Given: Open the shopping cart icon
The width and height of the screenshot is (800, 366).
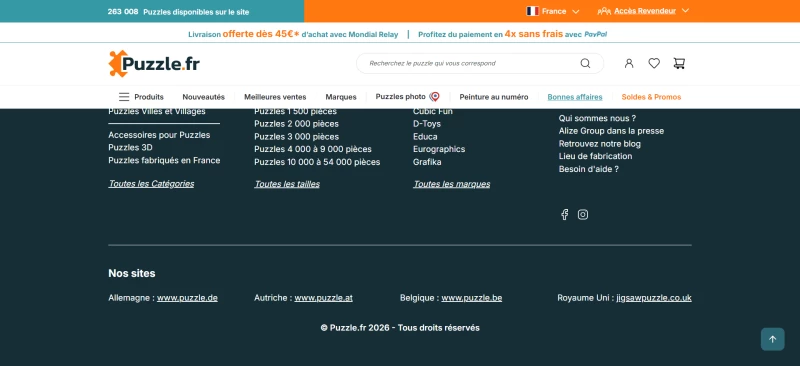Looking at the screenshot, I should [x=679, y=63].
